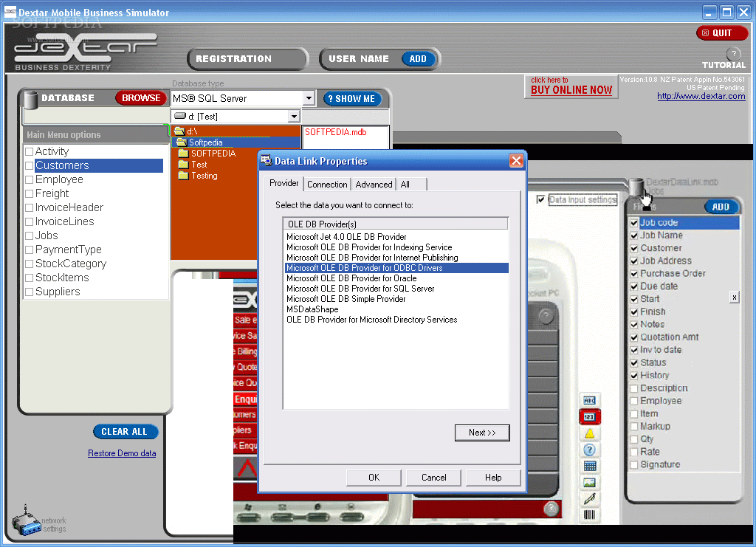Select the 123 numeric field tool
The height and width of the screenshot is (547, 756).
point(589,417)
